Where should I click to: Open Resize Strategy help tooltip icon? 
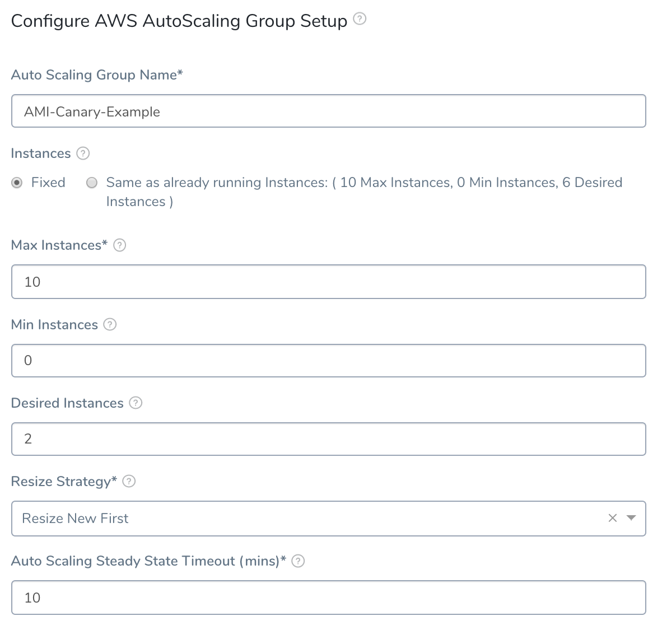click(129, 481)
